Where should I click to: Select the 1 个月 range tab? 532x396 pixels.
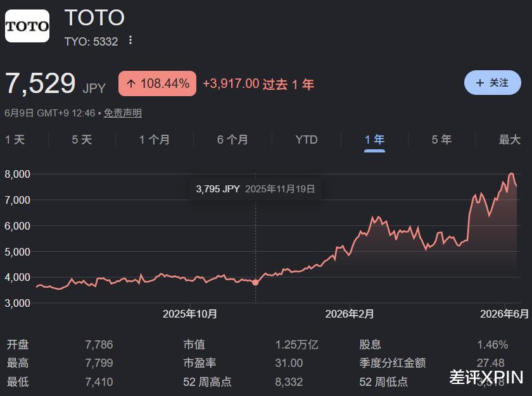155,140
